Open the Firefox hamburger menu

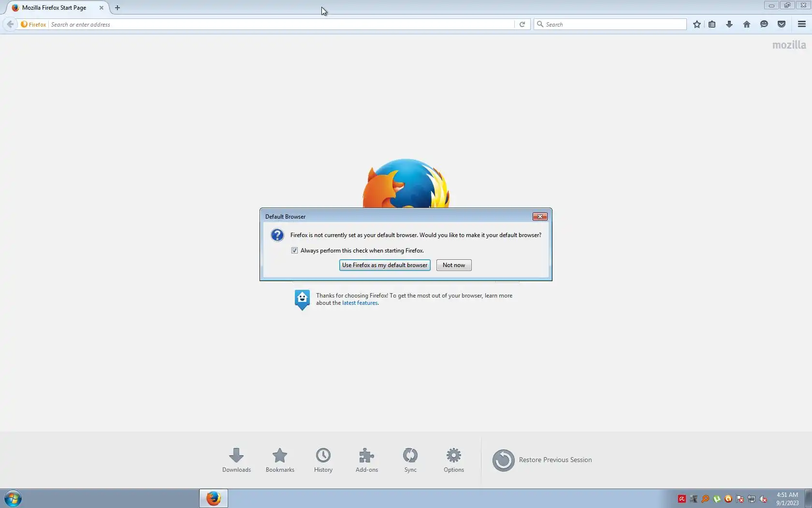pyautogui.click(x=802, y=24)
